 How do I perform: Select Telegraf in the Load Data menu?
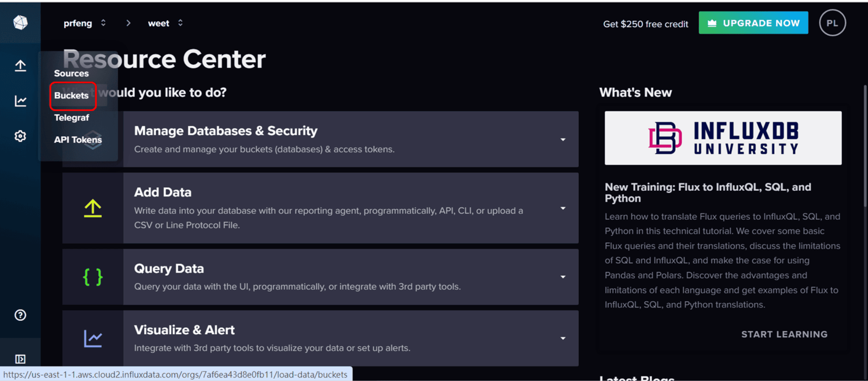point(72,117)
